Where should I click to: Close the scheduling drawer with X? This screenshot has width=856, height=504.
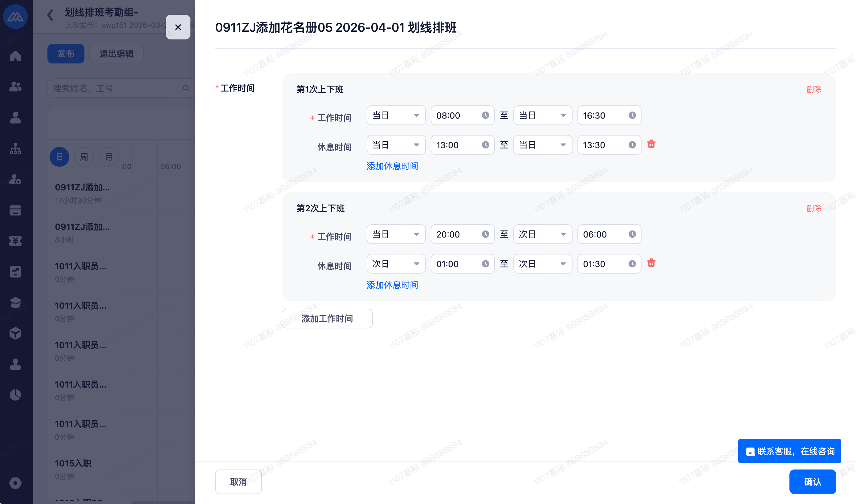[178, 27]
